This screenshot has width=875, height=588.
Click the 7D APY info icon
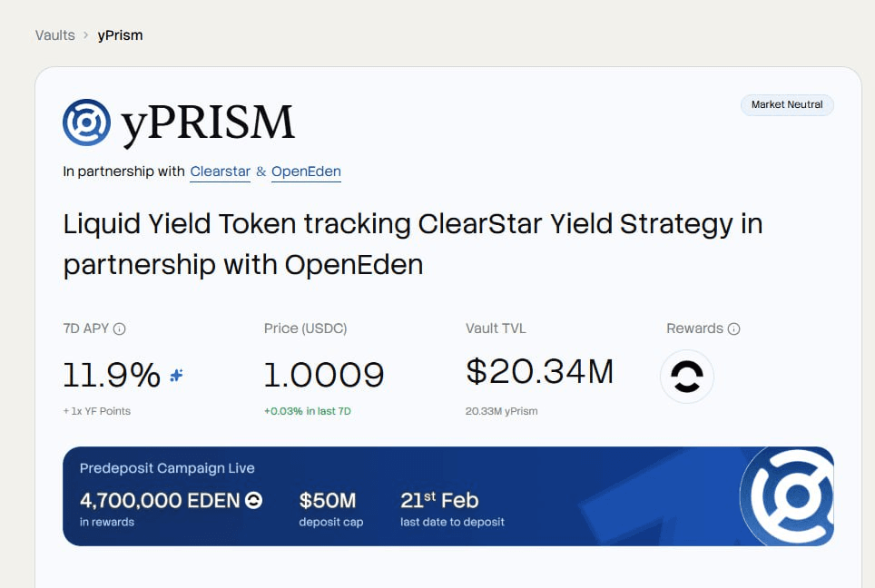coord(120,328)
